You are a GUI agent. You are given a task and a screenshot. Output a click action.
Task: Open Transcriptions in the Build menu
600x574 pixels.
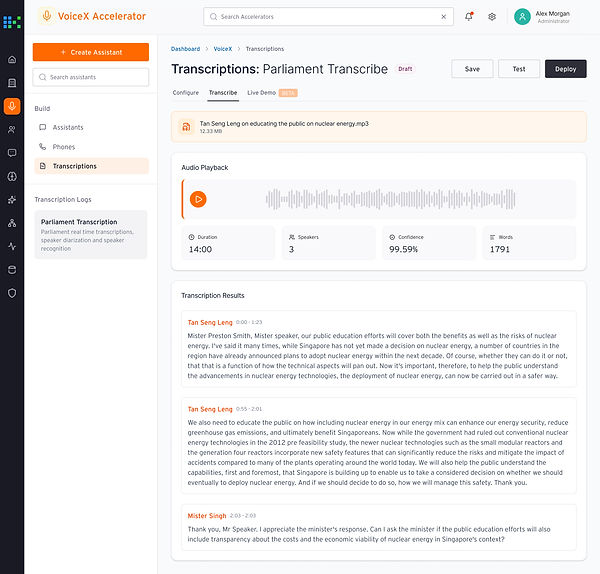pyautogui.click(x=91, y=166)
